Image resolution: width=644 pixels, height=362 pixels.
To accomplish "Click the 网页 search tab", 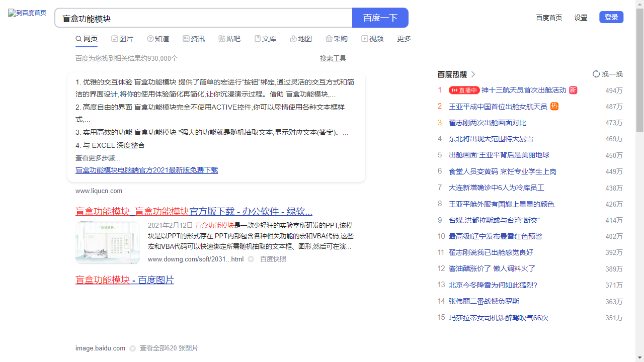I will click(87, 39).
